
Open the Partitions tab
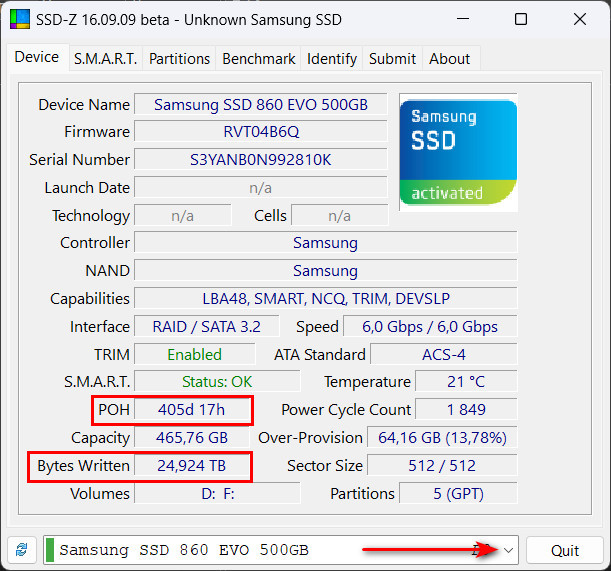[180, 59]
